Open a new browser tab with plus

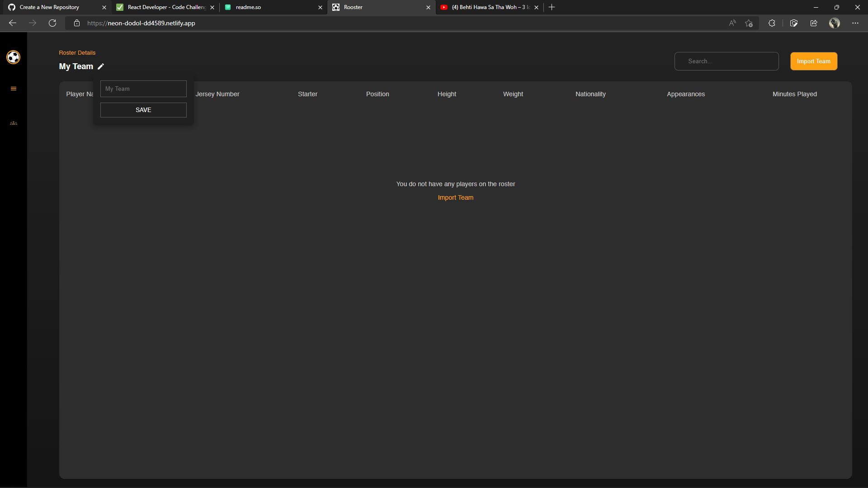tap(552, 7)
